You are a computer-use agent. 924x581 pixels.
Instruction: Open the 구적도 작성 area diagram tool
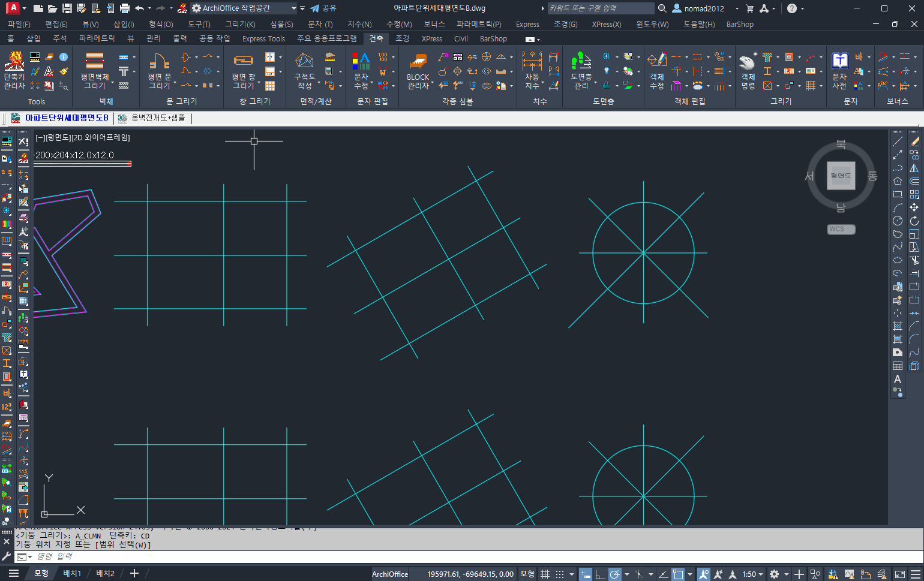(304, 71)
